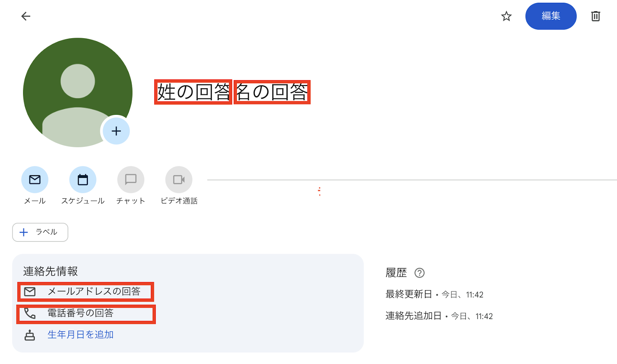
Task: Click the birthday cake icon
Action: pos(30,335)
